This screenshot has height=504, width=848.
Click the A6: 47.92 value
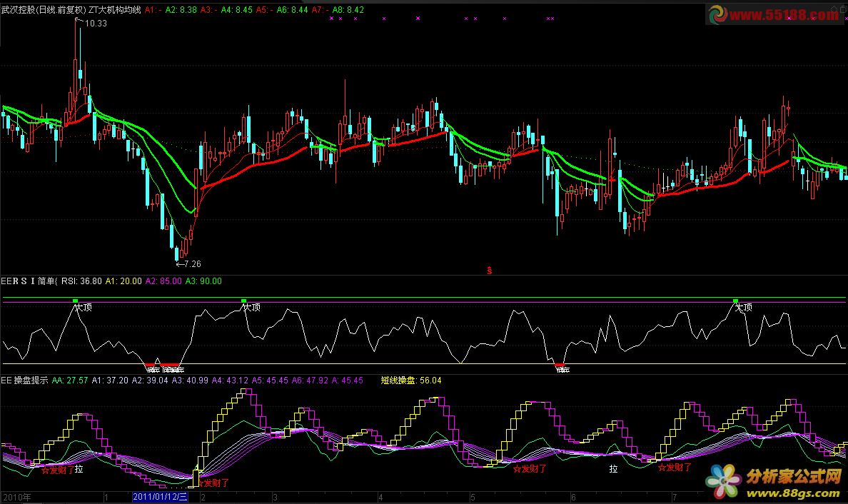tap(310, 380)
